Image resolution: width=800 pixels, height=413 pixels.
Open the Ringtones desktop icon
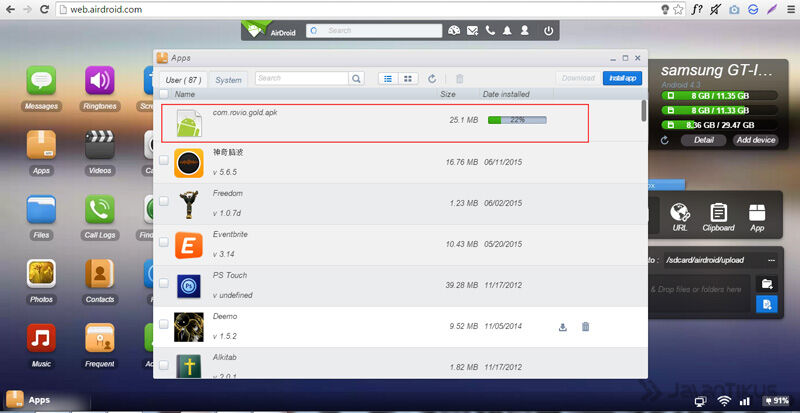point(99,80)
